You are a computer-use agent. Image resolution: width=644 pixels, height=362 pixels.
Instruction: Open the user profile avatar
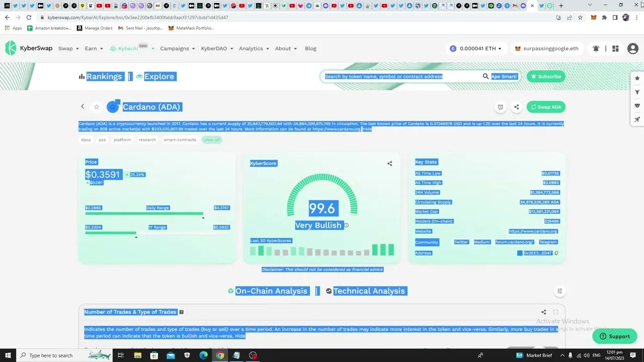(x=632, y=48)
